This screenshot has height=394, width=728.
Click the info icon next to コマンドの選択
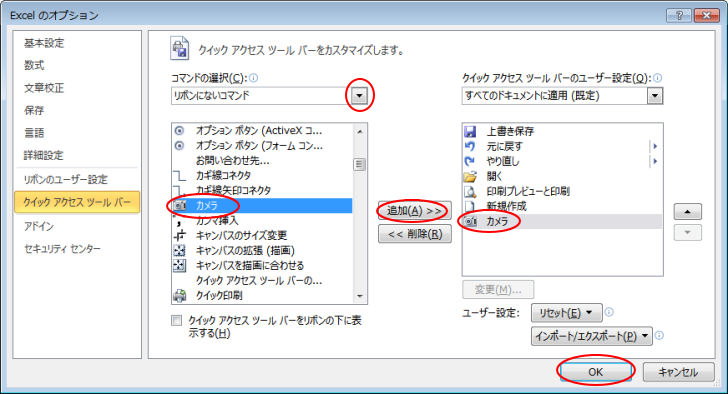click(254, 78)
